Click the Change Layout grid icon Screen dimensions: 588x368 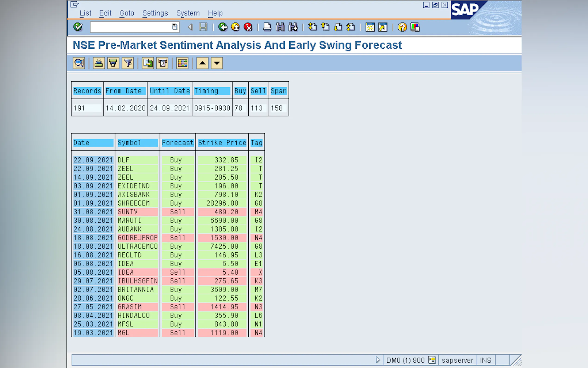[182, 63]
